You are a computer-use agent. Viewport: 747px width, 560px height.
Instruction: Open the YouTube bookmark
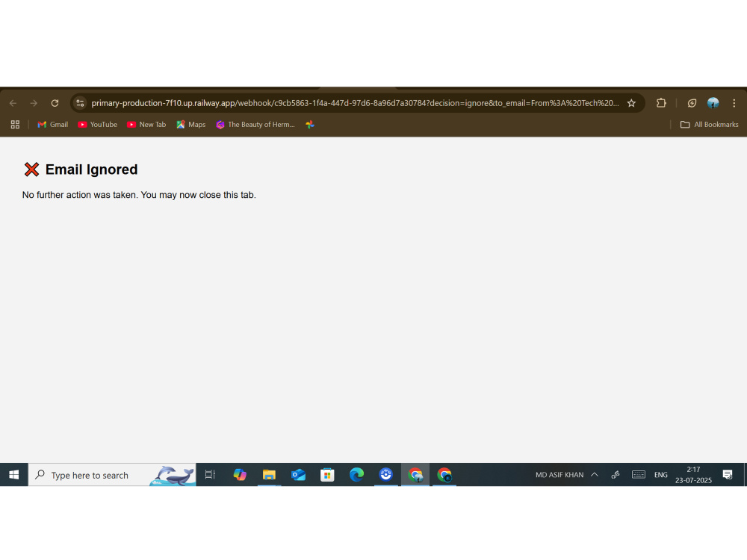tap(98, 124)
